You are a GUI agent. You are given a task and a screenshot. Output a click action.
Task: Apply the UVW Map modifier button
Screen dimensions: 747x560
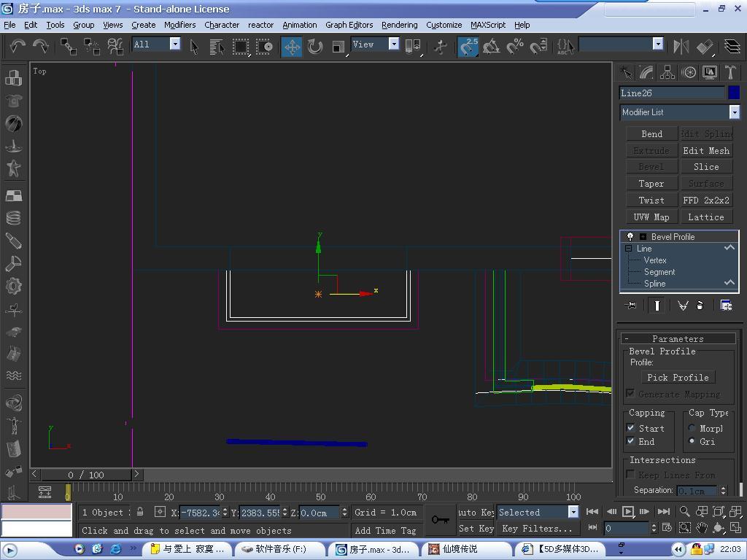tap(651, 217)
